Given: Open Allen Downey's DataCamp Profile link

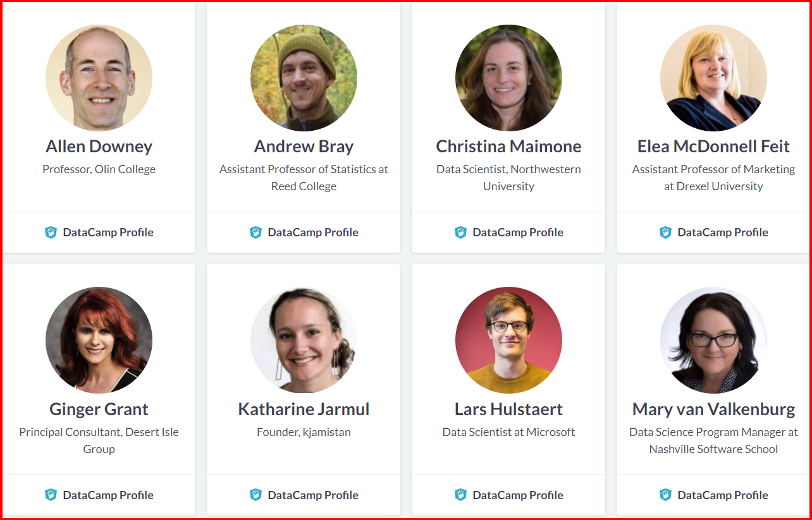Looking at the screenshot, I should point(108,233).
